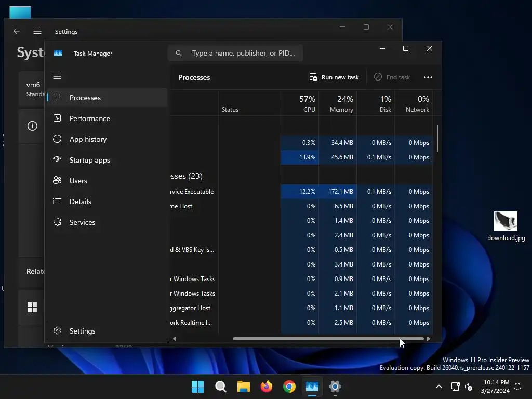Select the Realtime process row with 2.5 MB
The image size is (532, 399).
[x=301, y=323]
